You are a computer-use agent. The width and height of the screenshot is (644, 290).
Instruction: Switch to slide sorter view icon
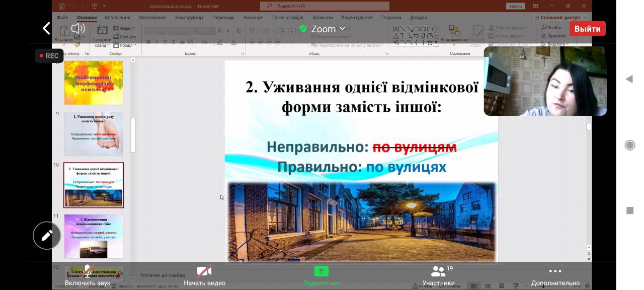tap(488, 286)
